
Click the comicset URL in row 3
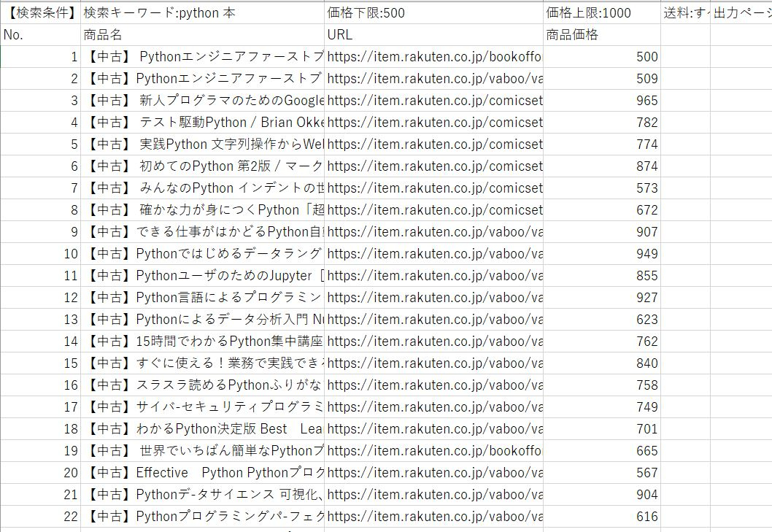coord(434,100)
